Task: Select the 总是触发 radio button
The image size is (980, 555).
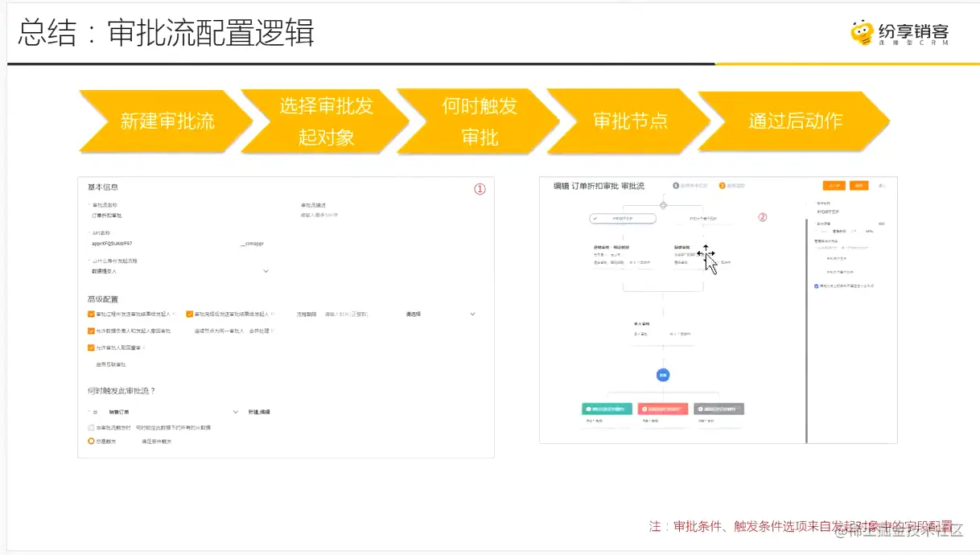Action: (91, 441)
